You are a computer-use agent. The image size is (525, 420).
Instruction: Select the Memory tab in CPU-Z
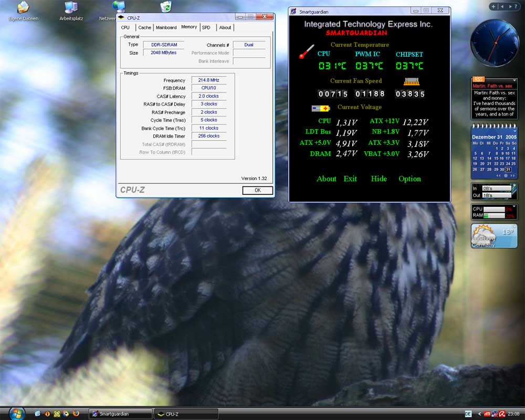pos(189,27)
